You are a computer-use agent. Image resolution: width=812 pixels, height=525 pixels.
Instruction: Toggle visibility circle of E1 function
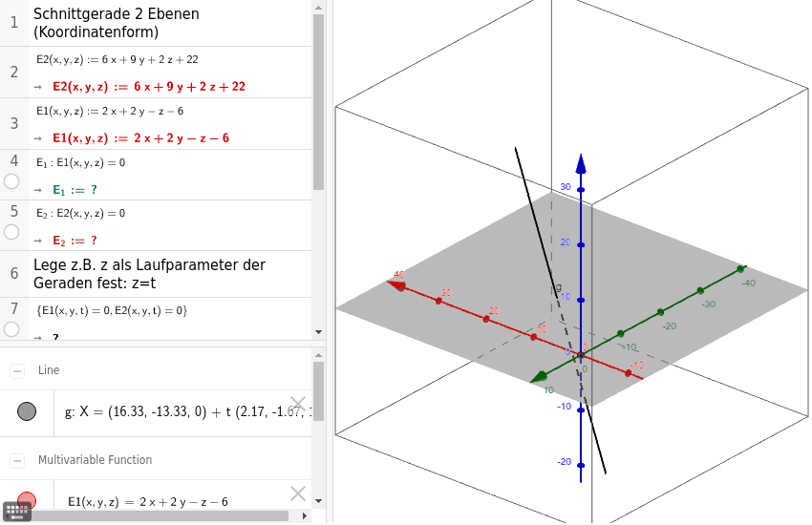tap(27, 499)
